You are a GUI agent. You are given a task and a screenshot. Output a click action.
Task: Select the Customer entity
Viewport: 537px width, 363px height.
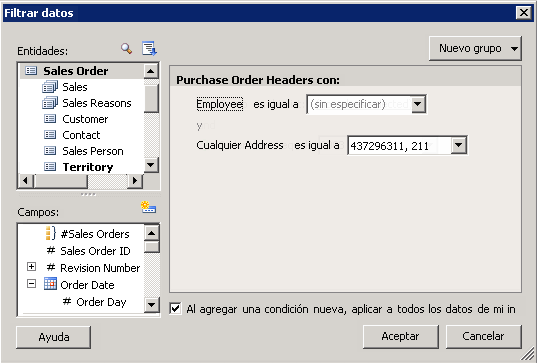85,119
